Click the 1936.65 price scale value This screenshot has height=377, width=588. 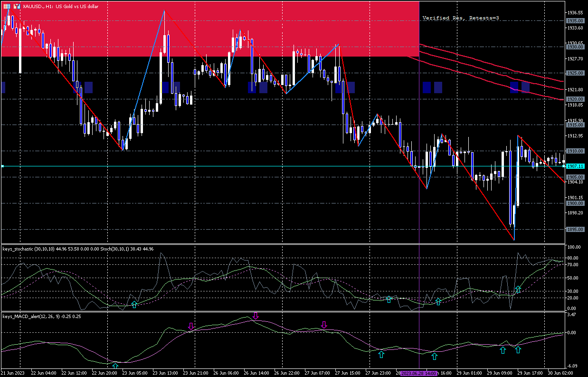click(x=575, y=13)
